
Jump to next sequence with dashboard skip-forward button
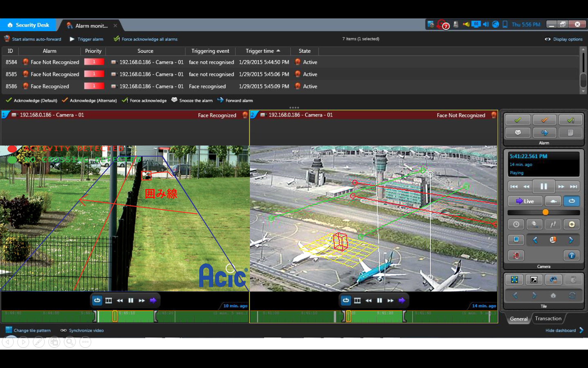574,186
